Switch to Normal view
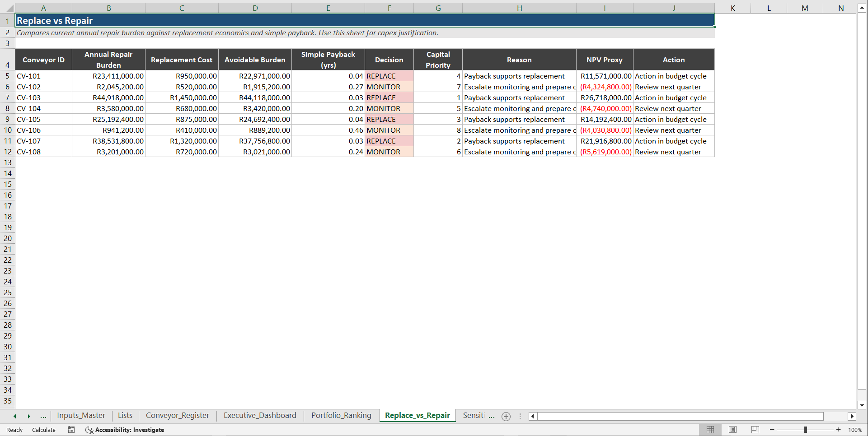This screenshot has width=868, height=436. click(x=710, y=430)
